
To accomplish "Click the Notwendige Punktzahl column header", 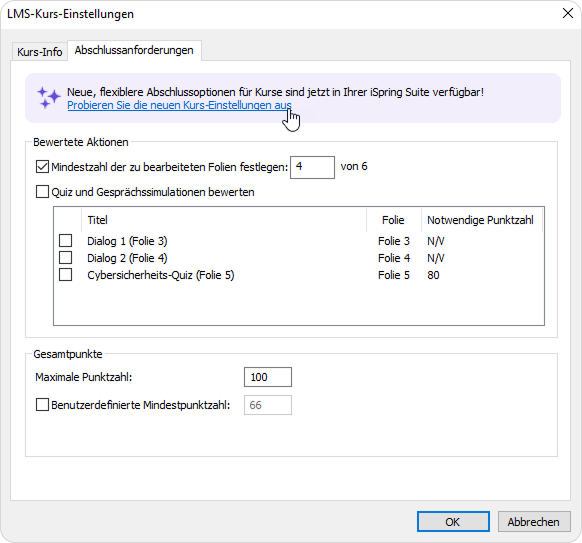I will [481, 220].
